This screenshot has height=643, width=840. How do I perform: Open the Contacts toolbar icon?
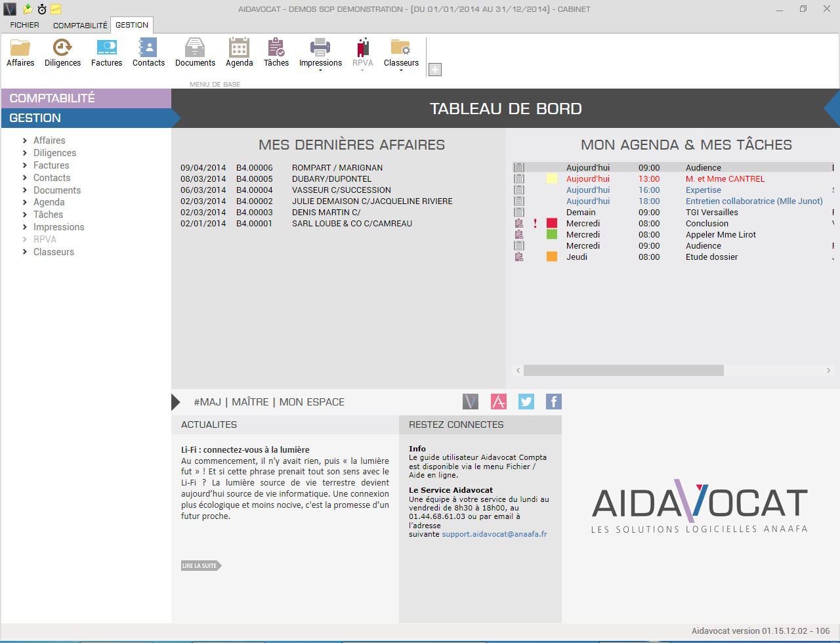148,47
